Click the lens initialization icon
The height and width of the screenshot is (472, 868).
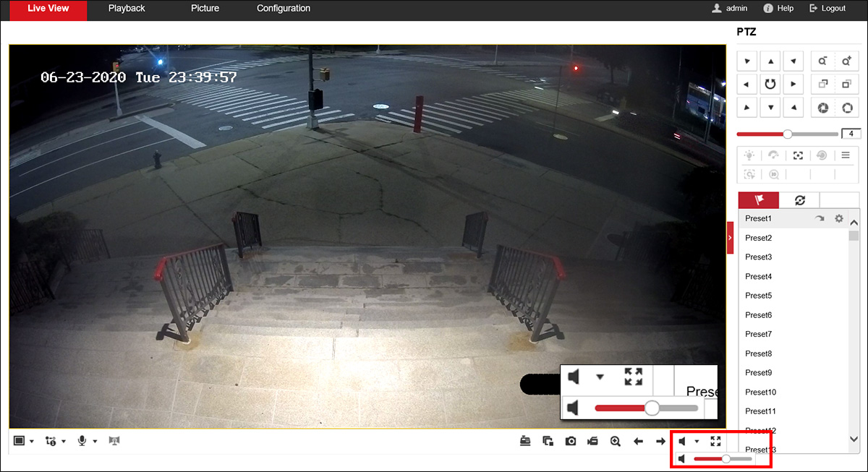822,155
